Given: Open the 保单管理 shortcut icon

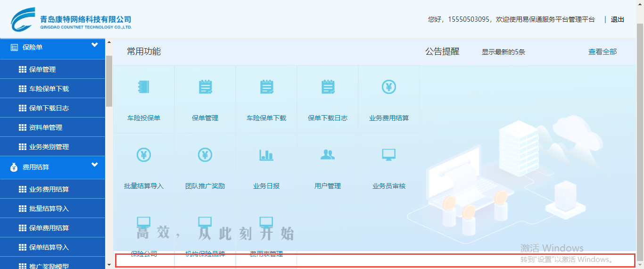Looking at the screenshot, I should pyautogui.click(x=205, y=87).
